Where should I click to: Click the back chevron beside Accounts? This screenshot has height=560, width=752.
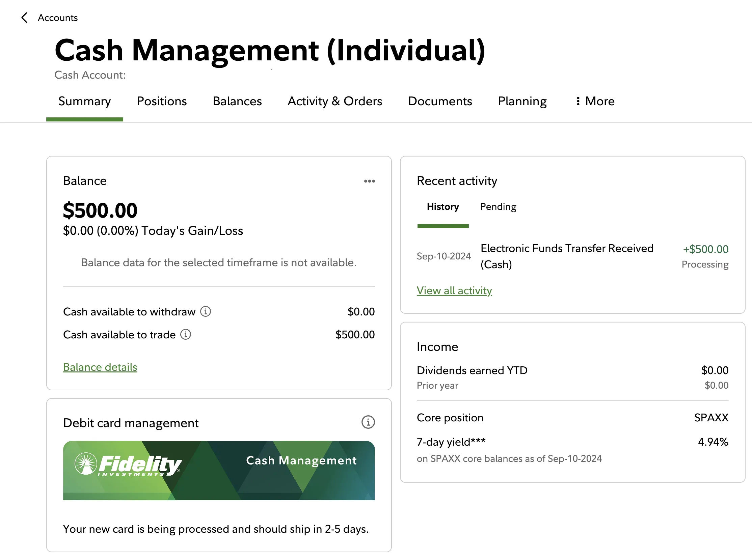click(x=24, y=17)
